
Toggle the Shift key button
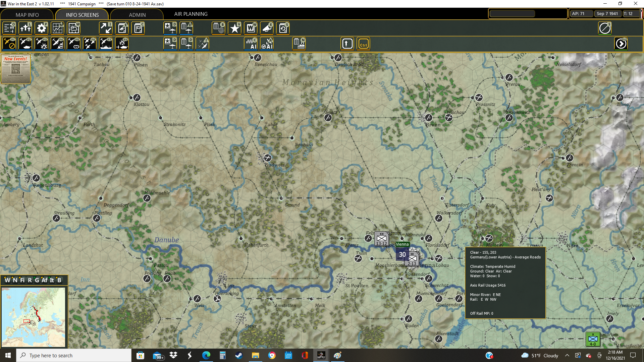tap(347, 44)
